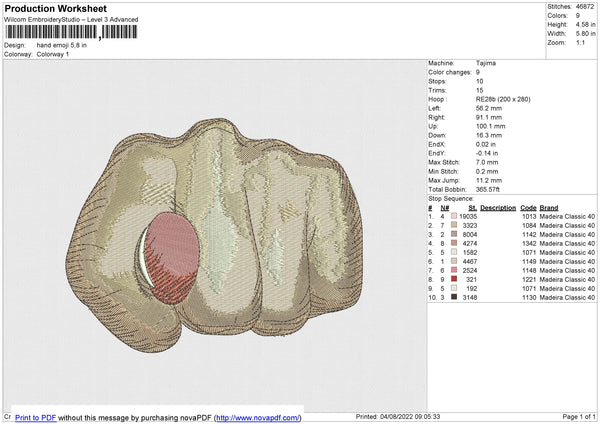Image resolution: width=600 pixels, height=424 pixels.
Task: Click the 'Code' column header
Action: [528, 208]
